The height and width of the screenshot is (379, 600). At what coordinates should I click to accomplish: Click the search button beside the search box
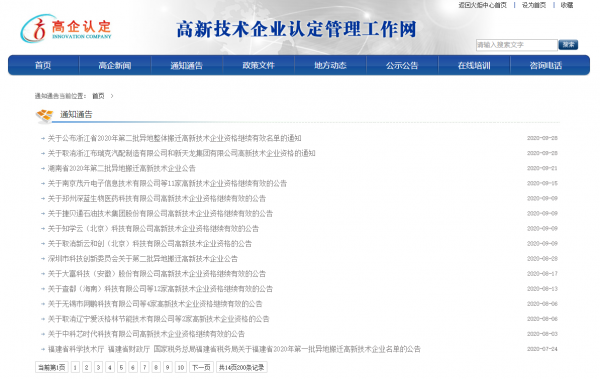coord(568,45)
